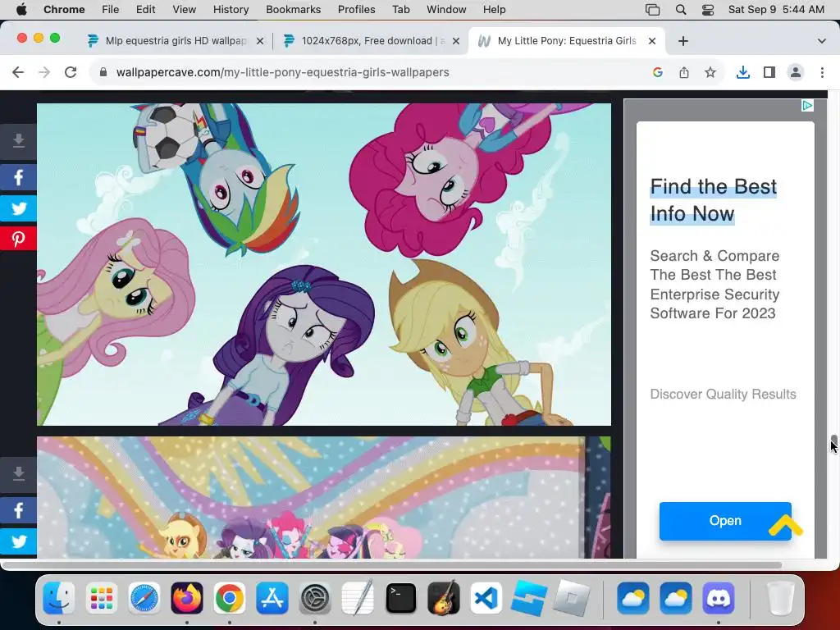The width and height of the screenshot is (840, 630).
Task: Open the Profiles menu
Action: click(x=356, y=10)
